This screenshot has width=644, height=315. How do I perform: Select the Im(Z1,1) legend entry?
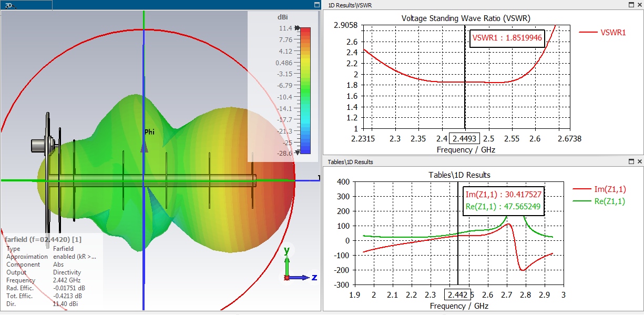click(599, 189)
